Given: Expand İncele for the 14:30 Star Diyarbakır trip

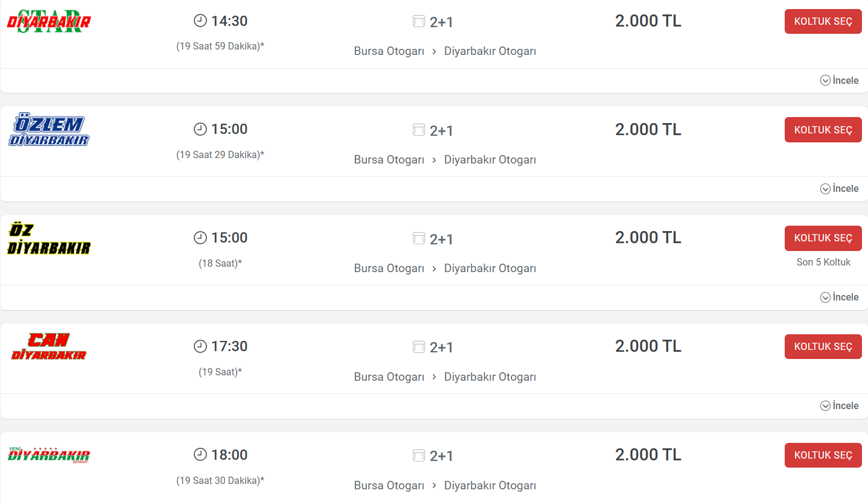Looking at the screenshot, I should click(839, 80).
